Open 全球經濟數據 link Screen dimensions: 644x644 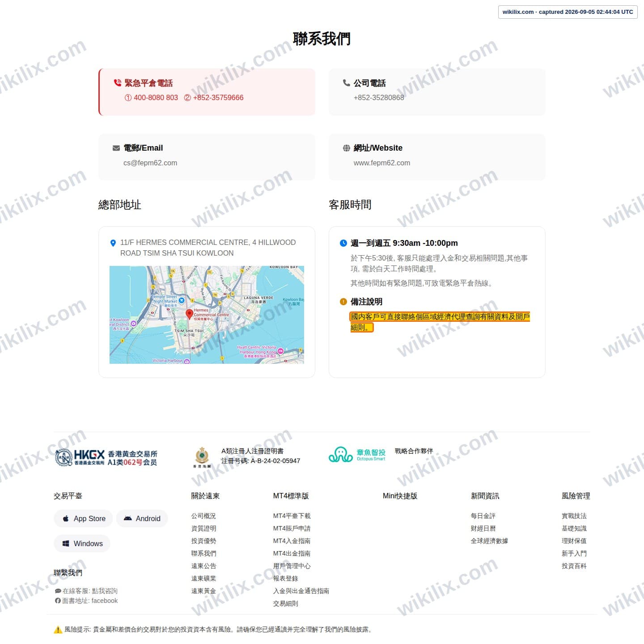489,541
